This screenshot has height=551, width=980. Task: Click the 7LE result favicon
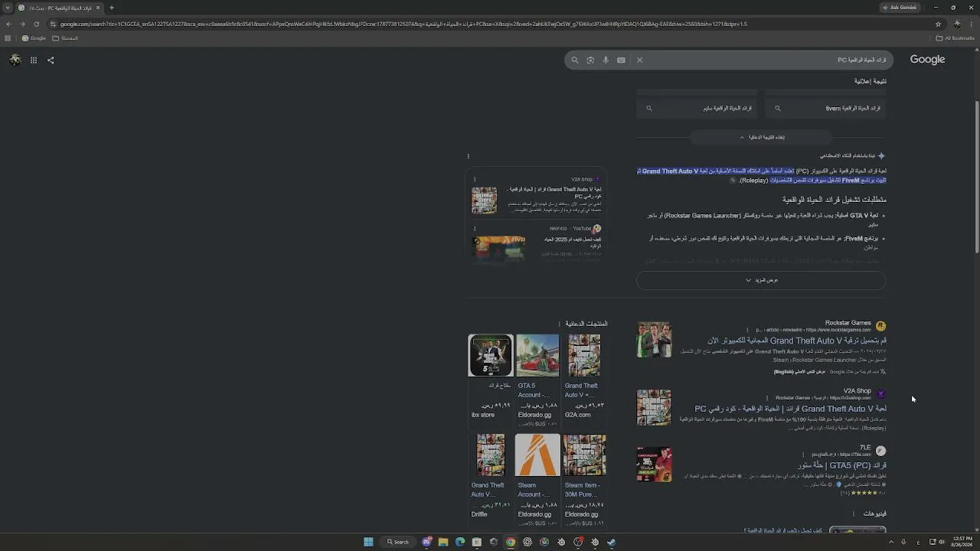tap(880, 451)
